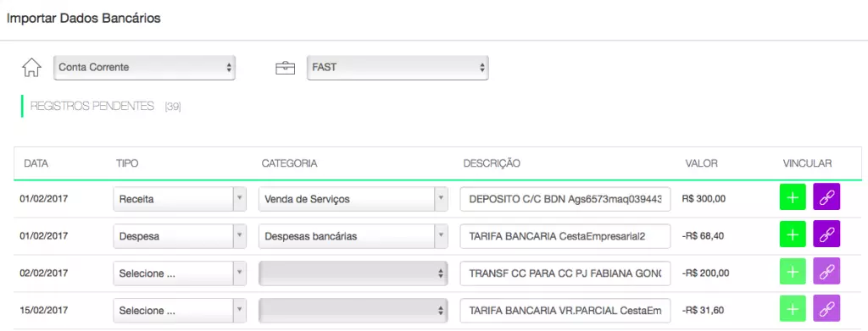Click the CATEGORIA column header
The image size is (868, 331).
tap(289, 163)
